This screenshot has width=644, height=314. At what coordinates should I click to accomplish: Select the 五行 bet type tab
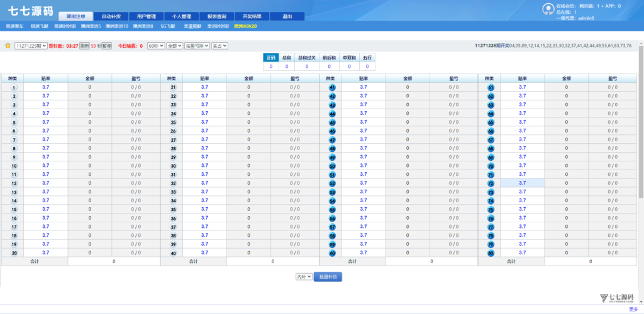pyautogui.click(x=367, y=58)
